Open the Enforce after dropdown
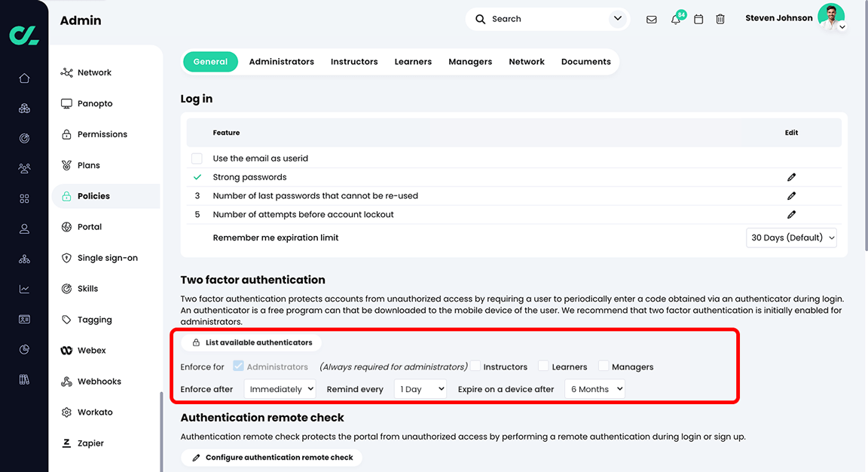 280,389
